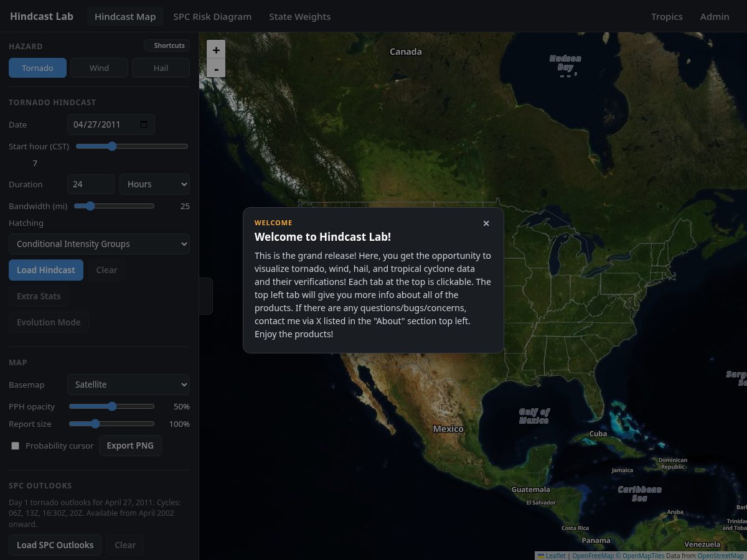Click the Hindcast Lab title
The height and width of the screenshot is (560, 747).
(42, 16)
